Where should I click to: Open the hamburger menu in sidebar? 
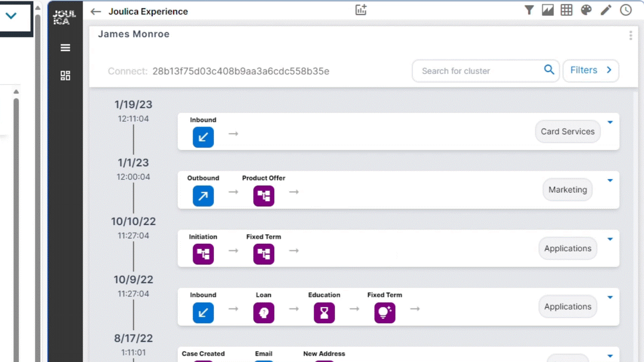tap(65, 48)
